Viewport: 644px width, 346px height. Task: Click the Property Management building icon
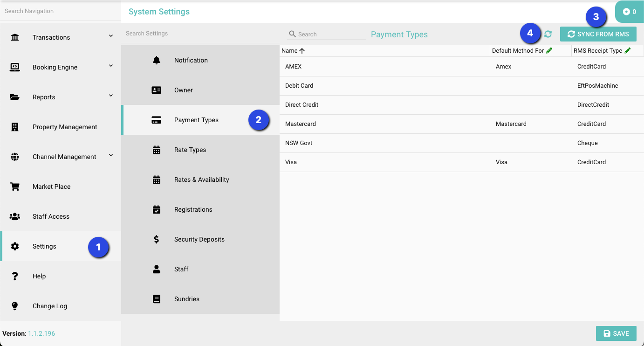coord(15,127)
